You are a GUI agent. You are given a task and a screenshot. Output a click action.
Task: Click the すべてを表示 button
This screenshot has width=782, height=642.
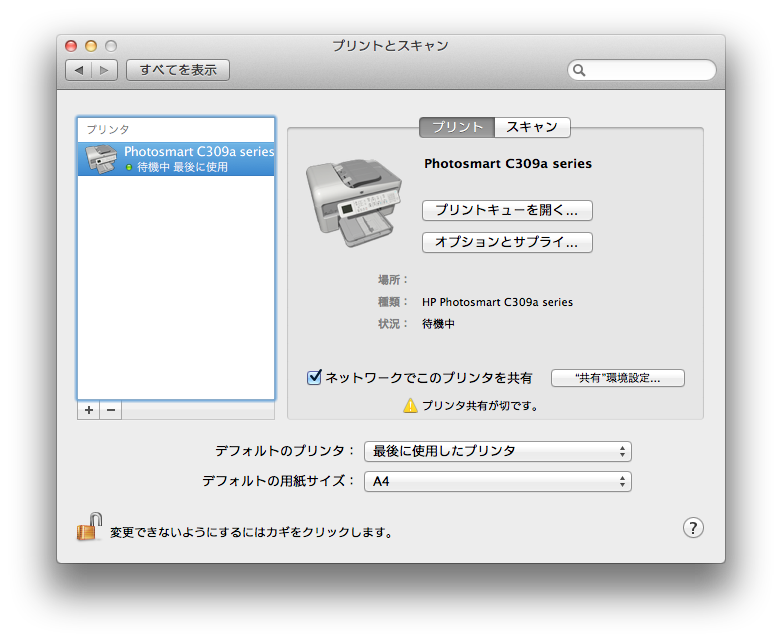tap(178, 70)
